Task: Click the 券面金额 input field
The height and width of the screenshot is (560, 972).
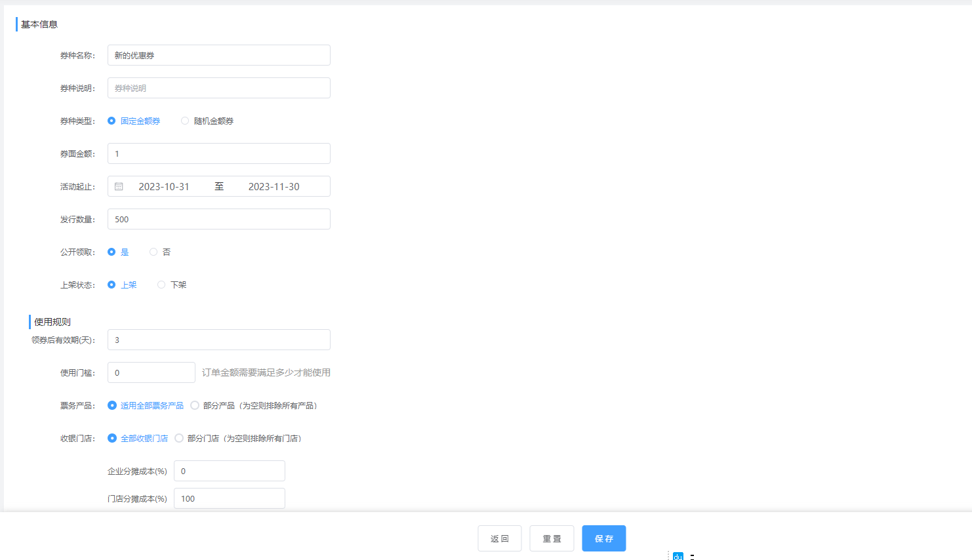Action: [x=218, y=153]
